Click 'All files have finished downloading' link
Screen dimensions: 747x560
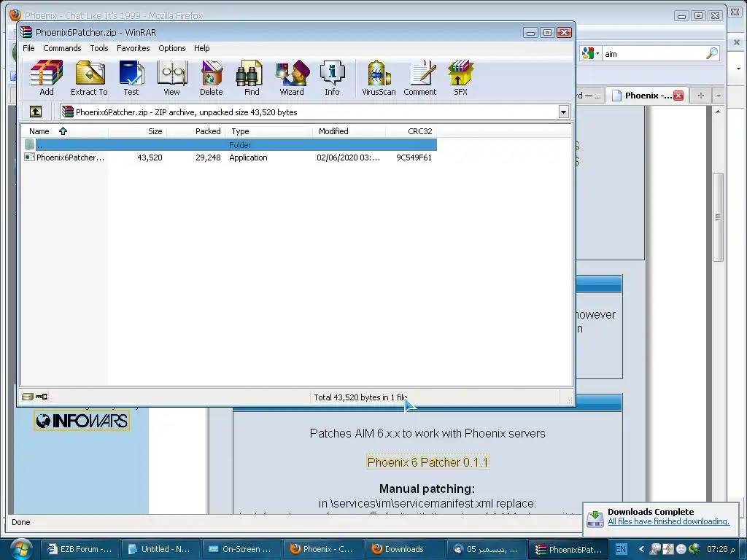click(x=668, y=521)
